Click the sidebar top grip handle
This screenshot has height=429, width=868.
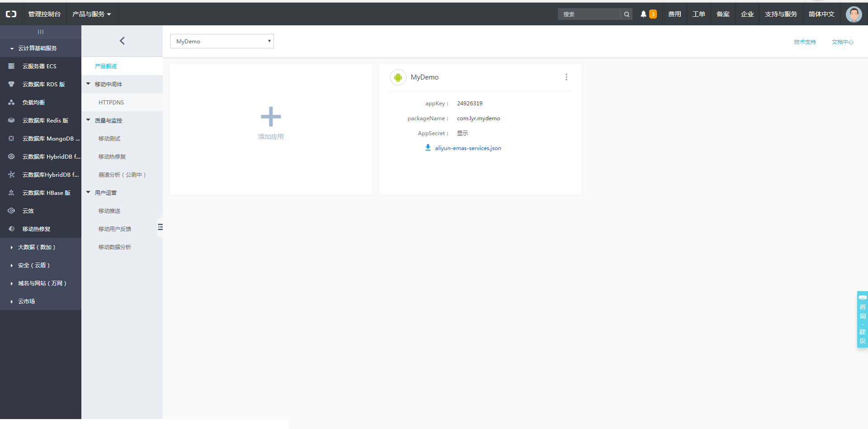tap(41, 32)
